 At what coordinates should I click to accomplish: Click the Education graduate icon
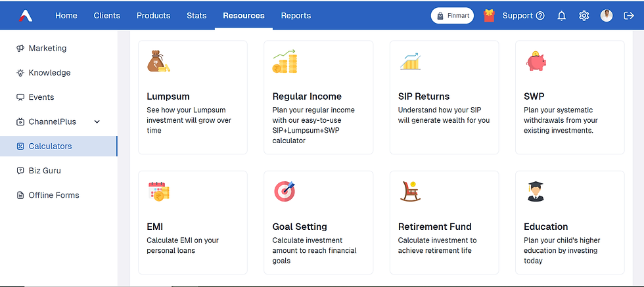(x=536, y=191)
